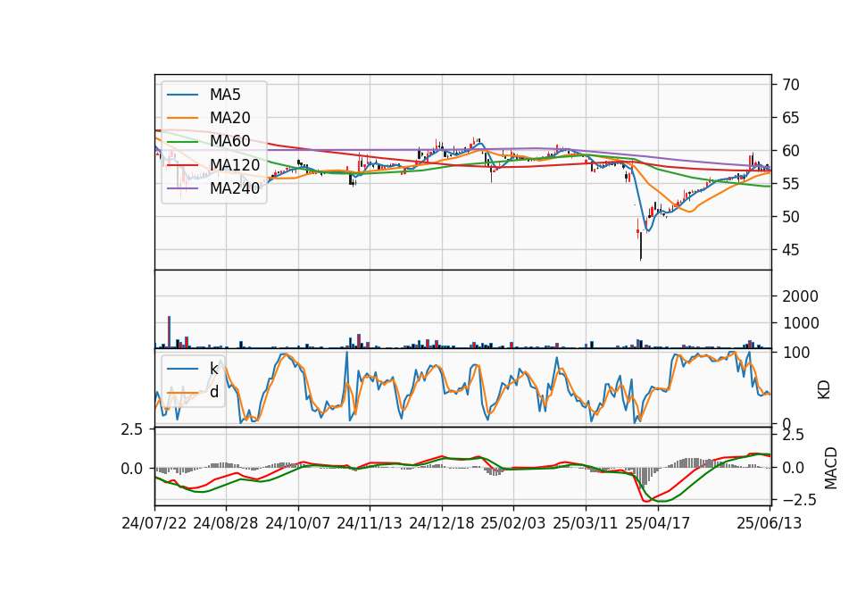Click the price axis value 50
The height and width of the screenshot is (616, 857).
(x=790, y=216)
